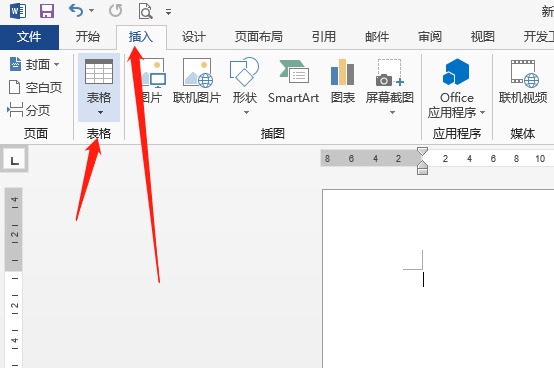Expand the 屏幕截图 dropdown arrow
Image resolution: width=554 pixels, height=368 pixels.
click(392, 113)
